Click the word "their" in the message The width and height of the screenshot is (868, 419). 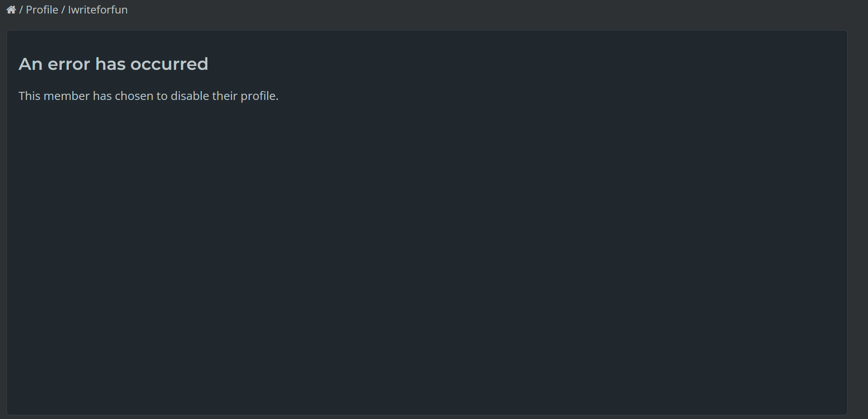coord(224,96)
